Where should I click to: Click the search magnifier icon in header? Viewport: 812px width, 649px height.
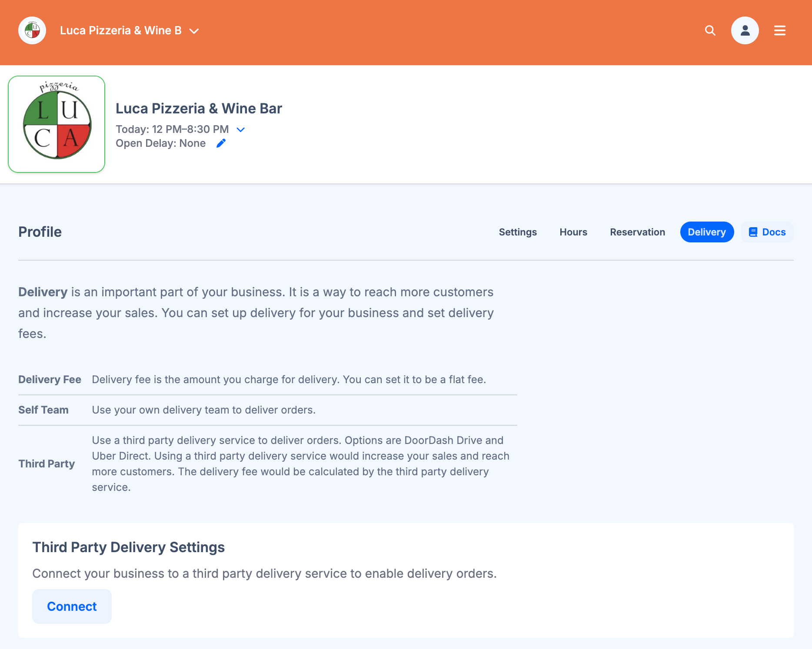[710, 30]
